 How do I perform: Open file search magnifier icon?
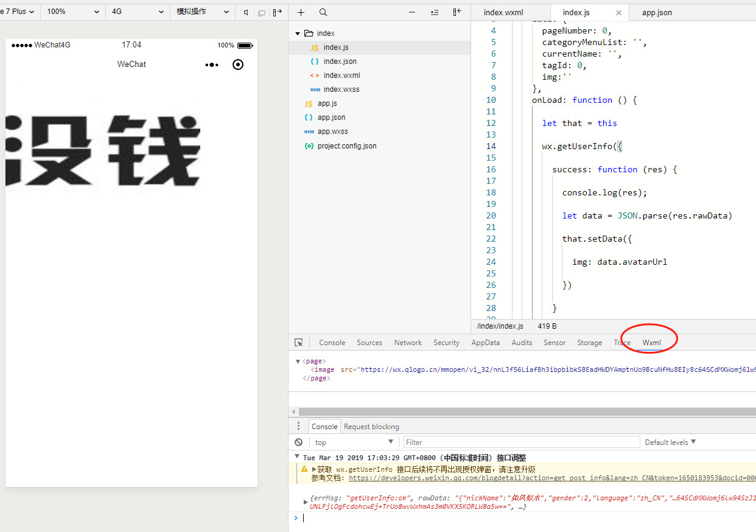(x=323, y=12)
